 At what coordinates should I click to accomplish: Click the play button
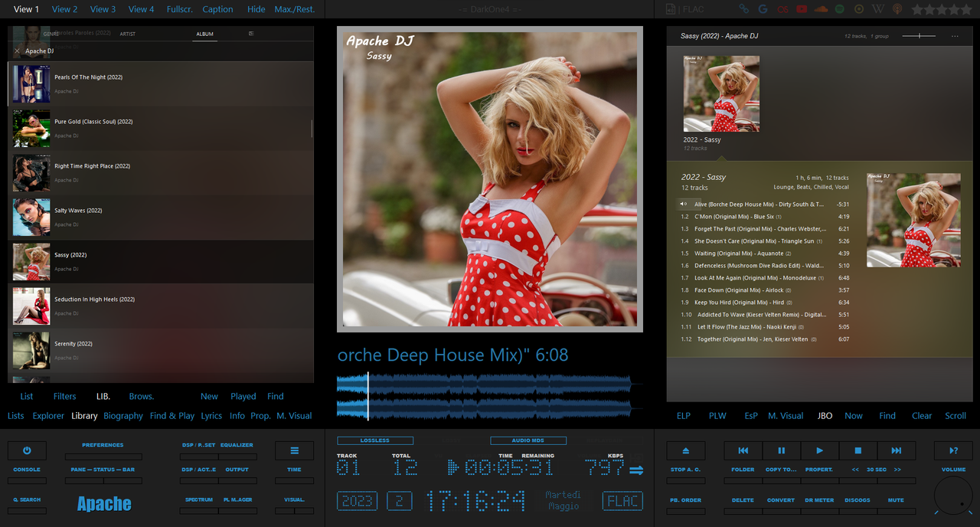coord(819,450)
